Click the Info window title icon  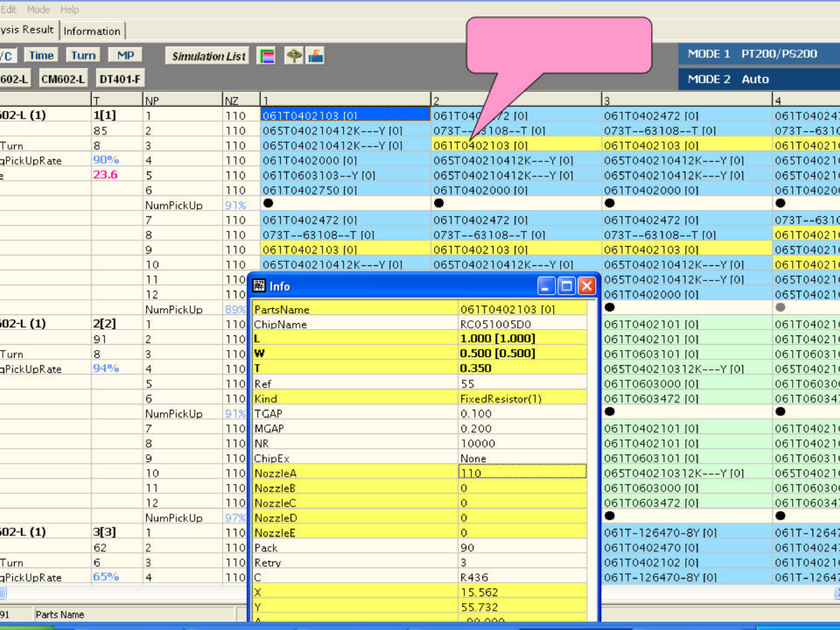tap(259, 286)
